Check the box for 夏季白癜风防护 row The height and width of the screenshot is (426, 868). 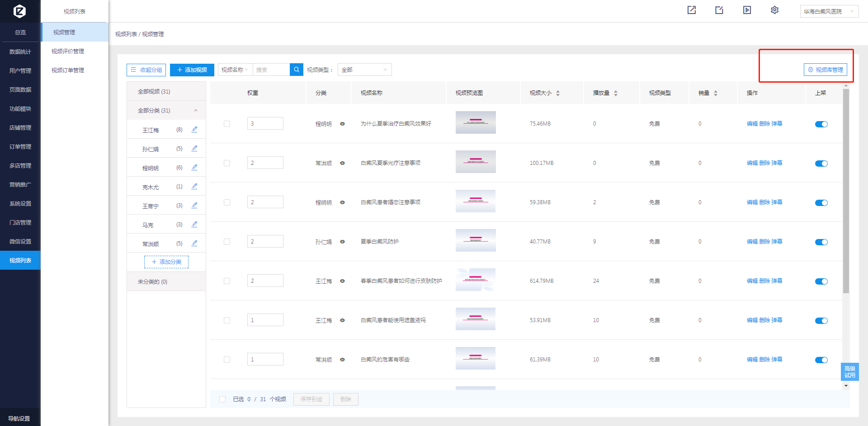(227, 242)
